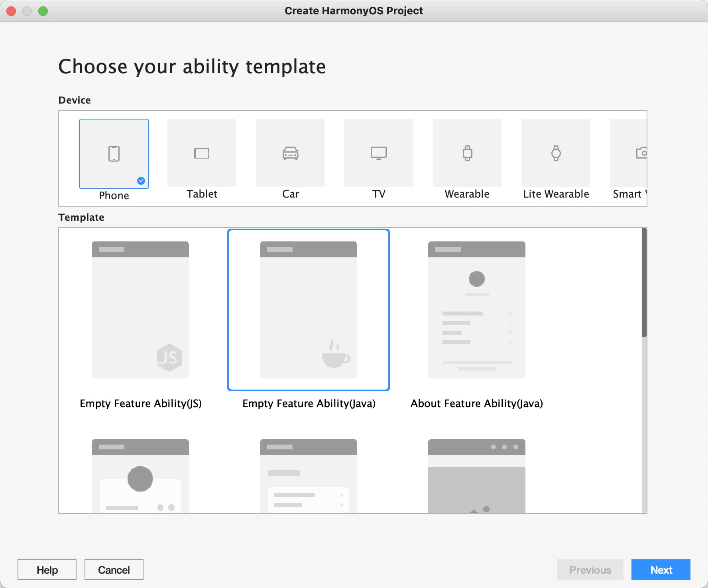Click the green zoom window button
708x588 pixels.
pyautogui.click(x=43, y=11)
